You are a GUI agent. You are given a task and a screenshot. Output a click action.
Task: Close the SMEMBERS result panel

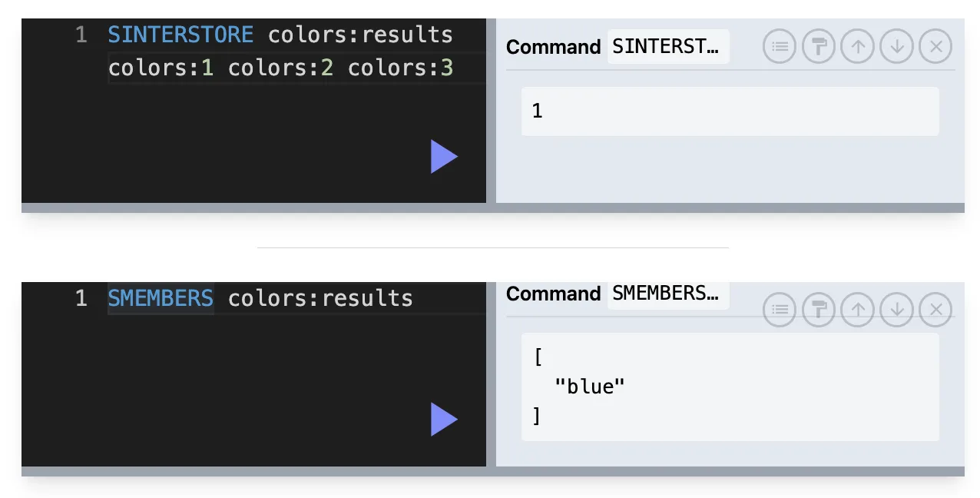[935, 310]
